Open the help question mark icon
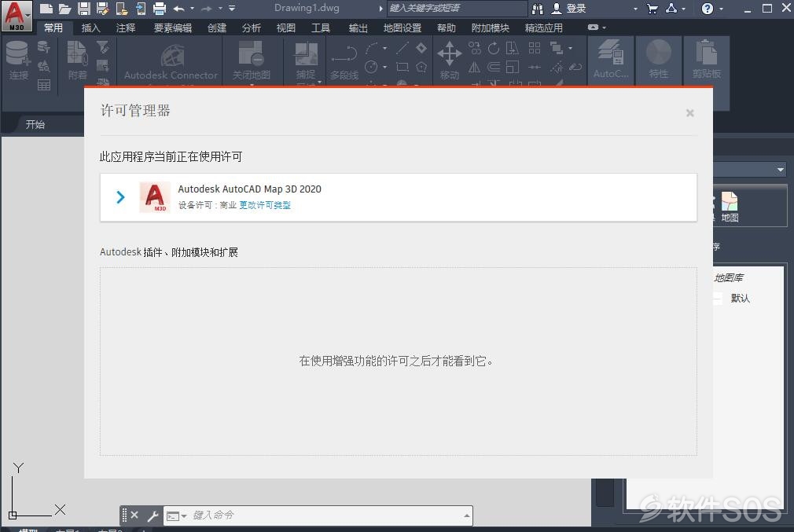This screenshot has width=794, height=532. (x=708, y=8)
